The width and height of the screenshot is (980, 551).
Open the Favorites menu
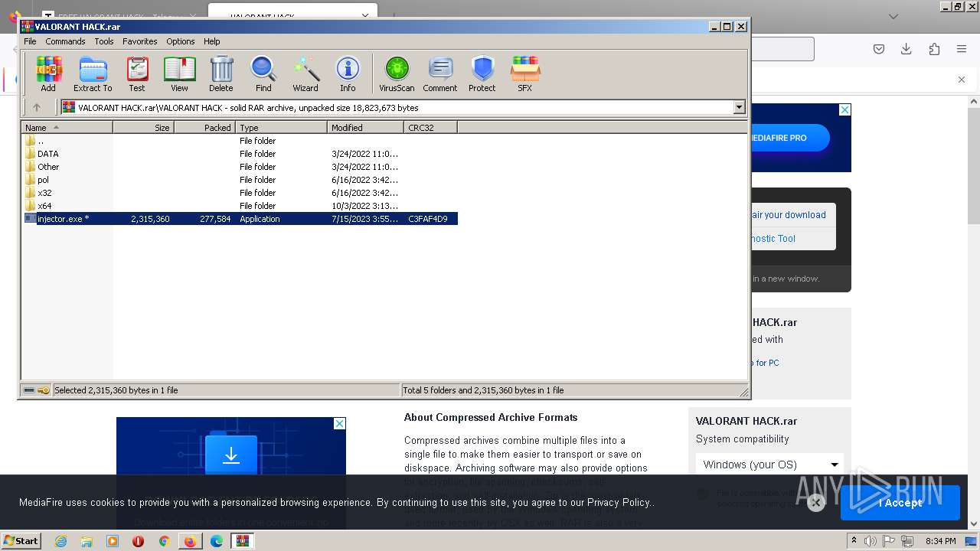pyautogui.click(x=140, y=41)
